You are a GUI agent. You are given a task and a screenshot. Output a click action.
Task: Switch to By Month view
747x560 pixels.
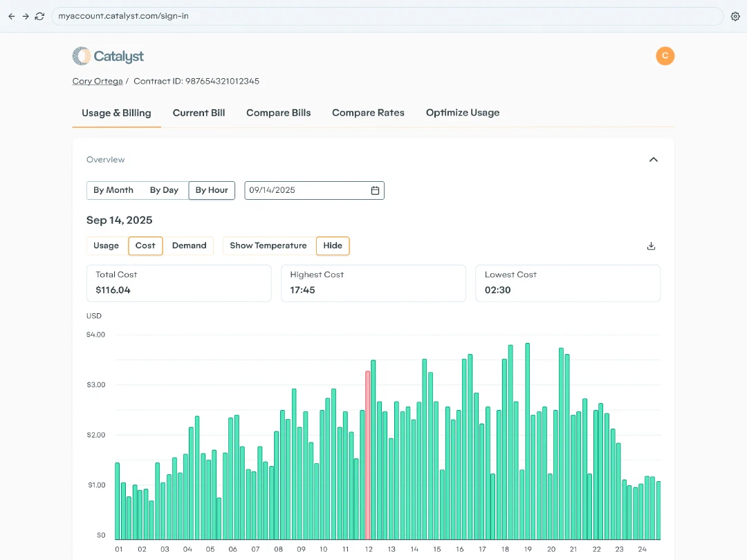click(113, 190)
